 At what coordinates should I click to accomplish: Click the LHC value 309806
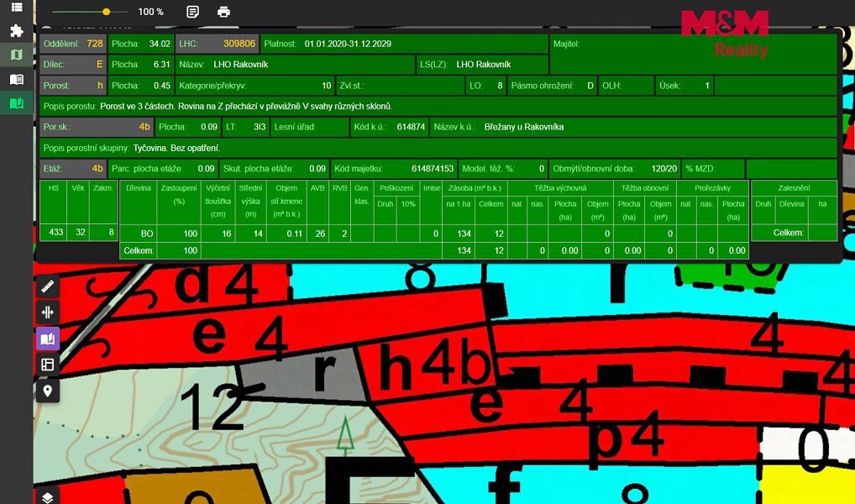click(x=239, y=44)
